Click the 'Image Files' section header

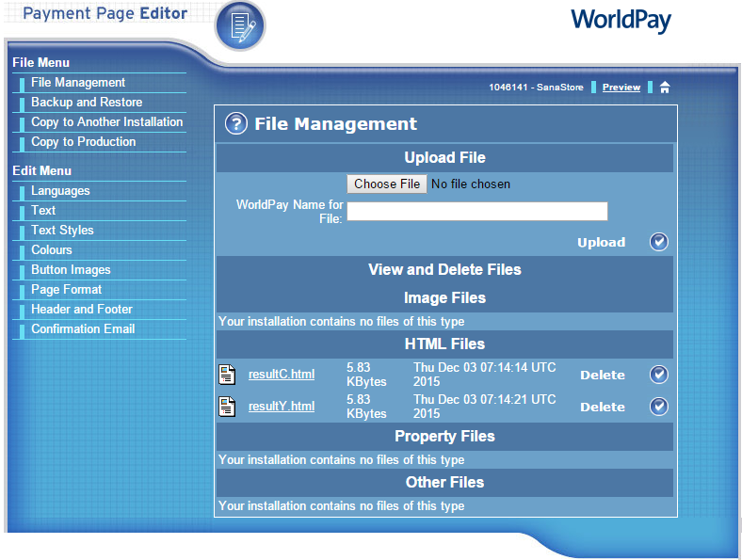tap(444, 298)
